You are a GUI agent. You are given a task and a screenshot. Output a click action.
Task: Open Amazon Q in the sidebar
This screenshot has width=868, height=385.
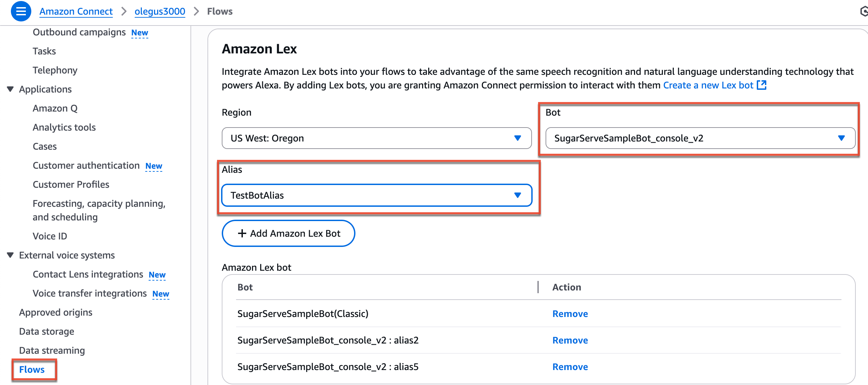(x=55, y=108)
